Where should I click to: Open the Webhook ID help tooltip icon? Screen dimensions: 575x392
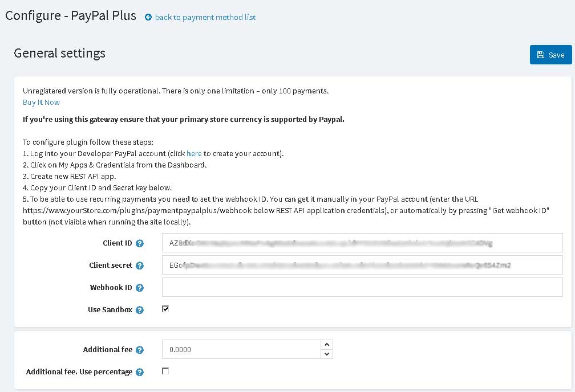(x=139, y=288)
